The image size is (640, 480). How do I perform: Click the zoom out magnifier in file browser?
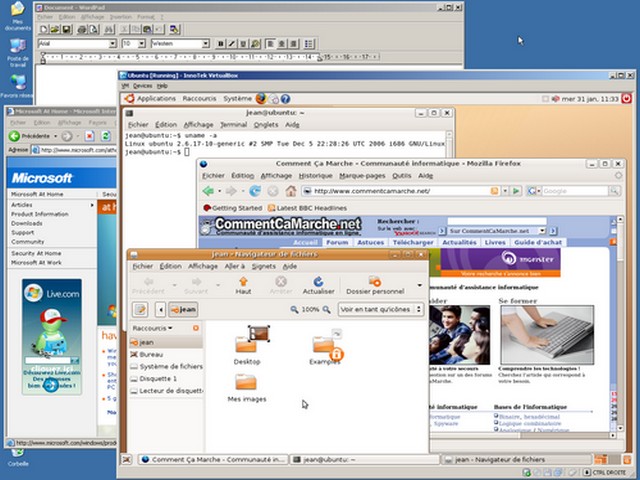coord(294,310)
